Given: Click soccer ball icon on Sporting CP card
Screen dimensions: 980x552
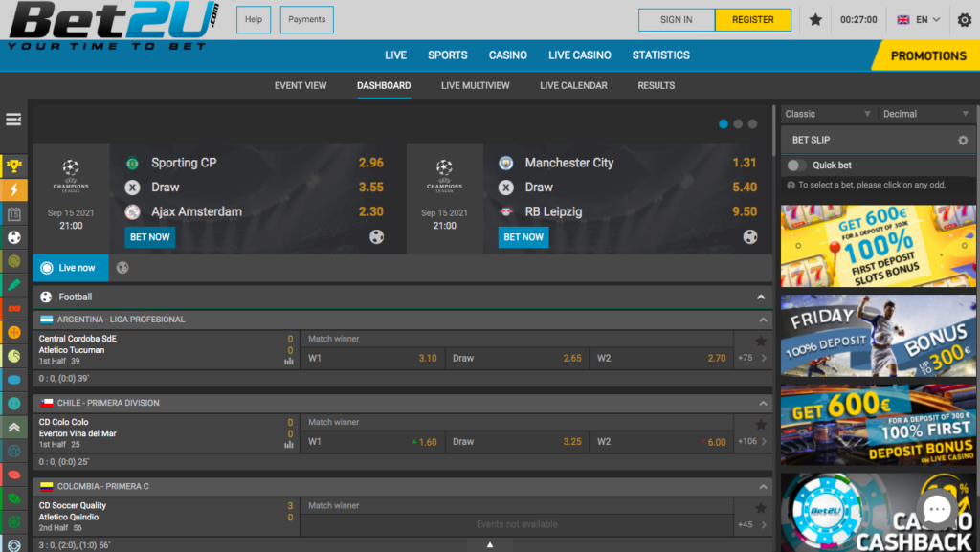Looking at the screenshot, I should point(376,236).
